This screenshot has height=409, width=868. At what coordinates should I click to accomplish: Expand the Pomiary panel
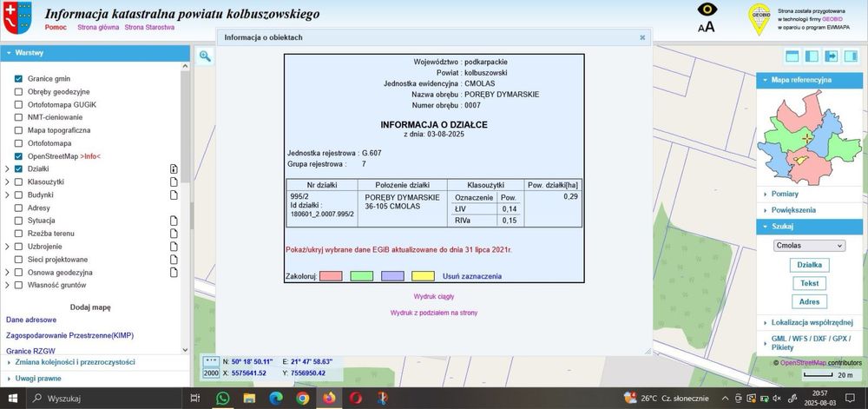[809, 195]
